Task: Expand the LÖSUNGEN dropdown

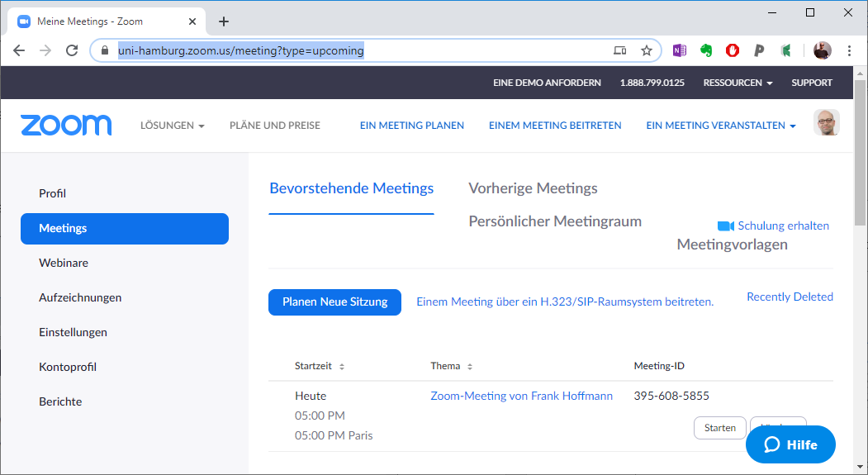Action: [x=172, y=126]
